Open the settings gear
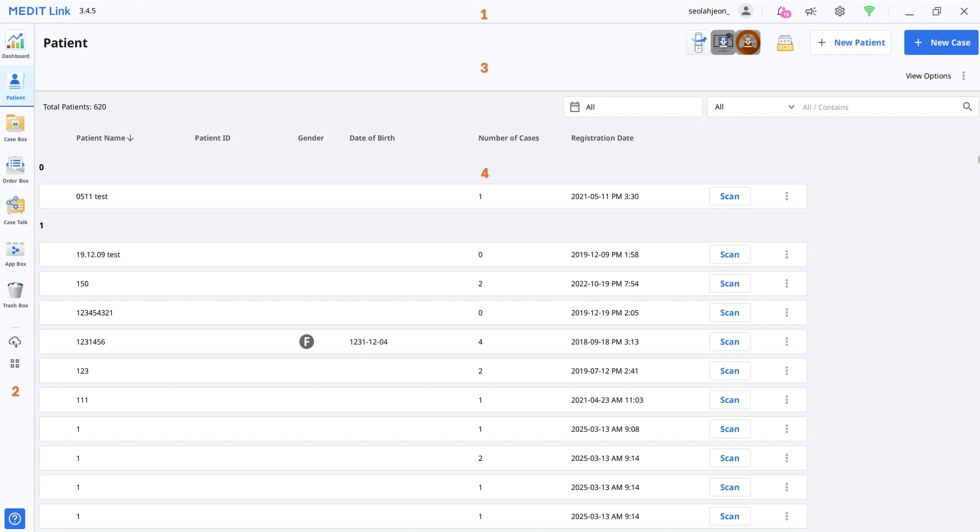Image resolution: width=980 pixels, height=532 pixels. 839,11
